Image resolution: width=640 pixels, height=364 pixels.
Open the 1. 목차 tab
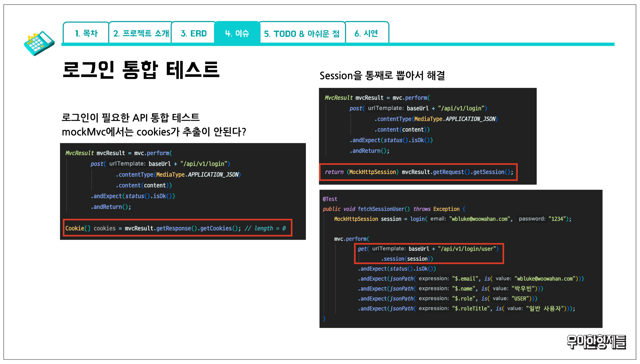point(86,33)
